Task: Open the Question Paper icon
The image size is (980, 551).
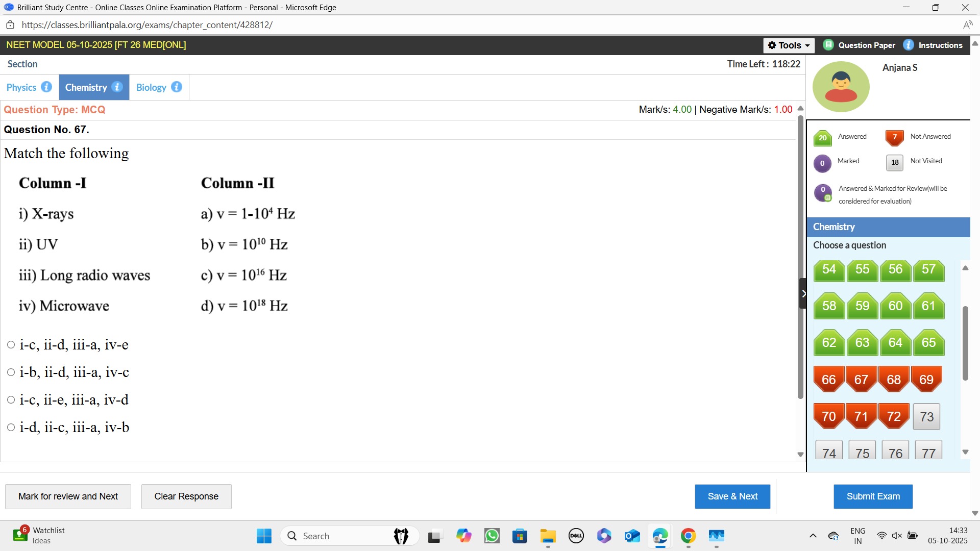Action: [828, 45]
